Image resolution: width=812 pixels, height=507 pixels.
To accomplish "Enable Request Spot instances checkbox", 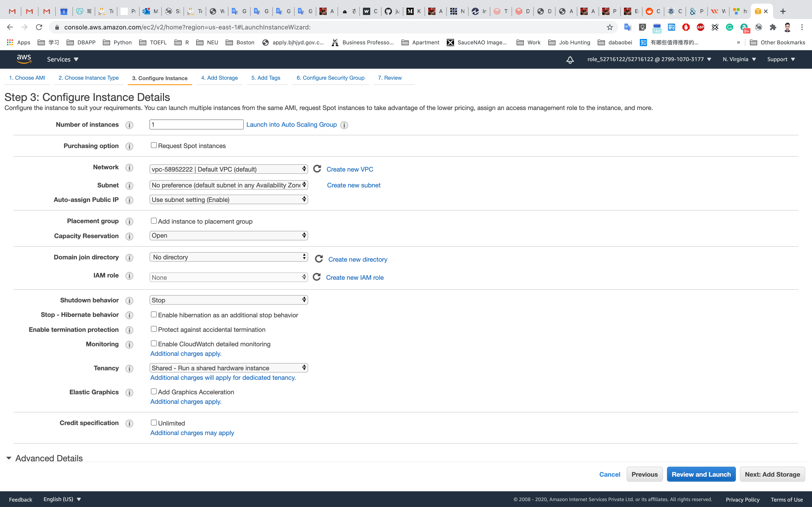I will click(154, 145).
